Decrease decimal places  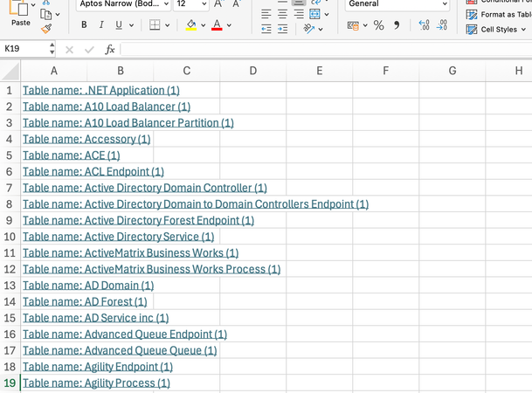click(x=442, y=25)
